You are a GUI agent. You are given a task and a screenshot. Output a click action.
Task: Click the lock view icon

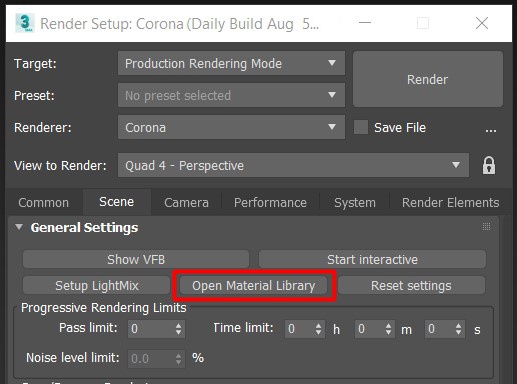point(489,165)
